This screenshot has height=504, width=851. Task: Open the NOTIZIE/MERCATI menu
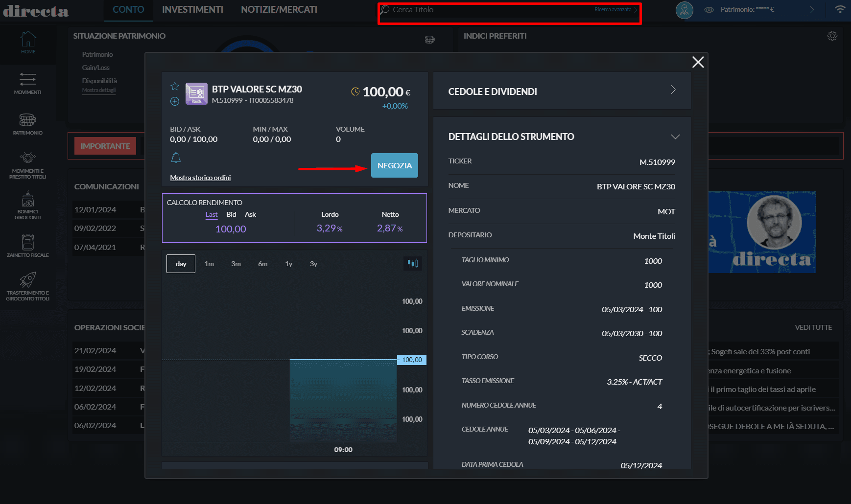click(x=278, y=9)
